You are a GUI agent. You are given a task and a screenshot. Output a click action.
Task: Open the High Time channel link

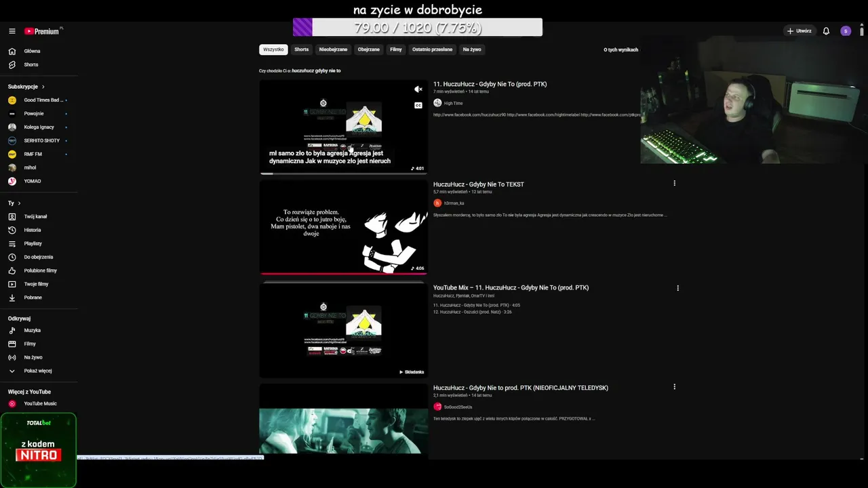click(x=454, y=103)
